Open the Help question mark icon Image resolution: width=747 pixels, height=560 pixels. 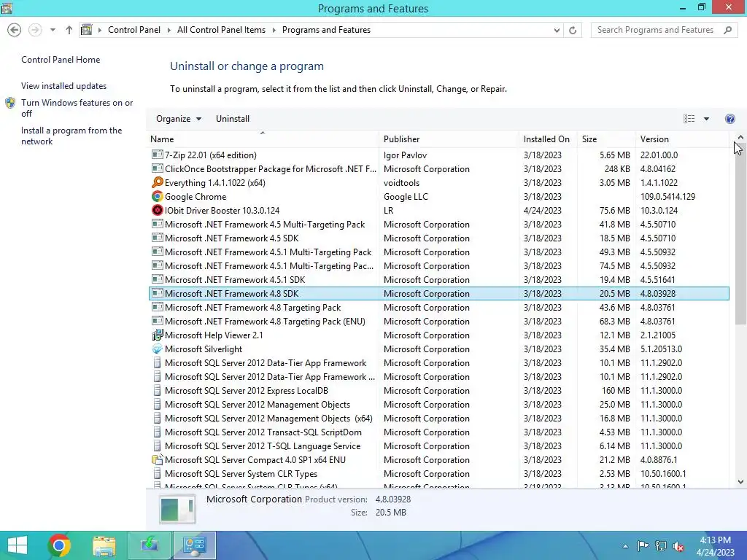[x=729, y=119]
